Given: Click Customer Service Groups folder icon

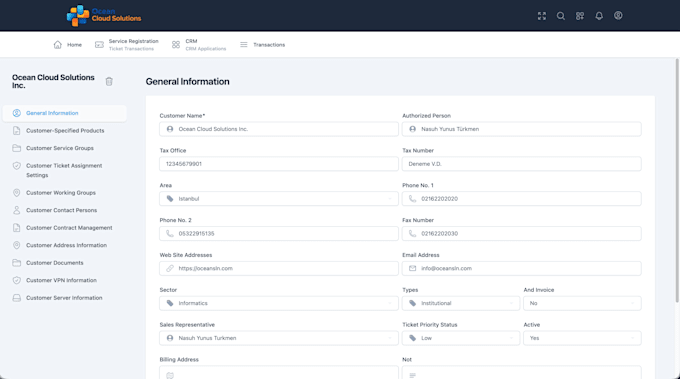Looking at the screenshot, I should click(x=16, y=148).
